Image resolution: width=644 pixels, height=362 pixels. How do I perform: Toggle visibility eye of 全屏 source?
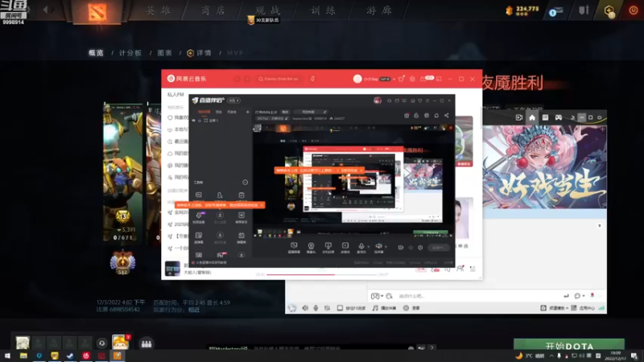pyautogui.click(x=194, y=121)
